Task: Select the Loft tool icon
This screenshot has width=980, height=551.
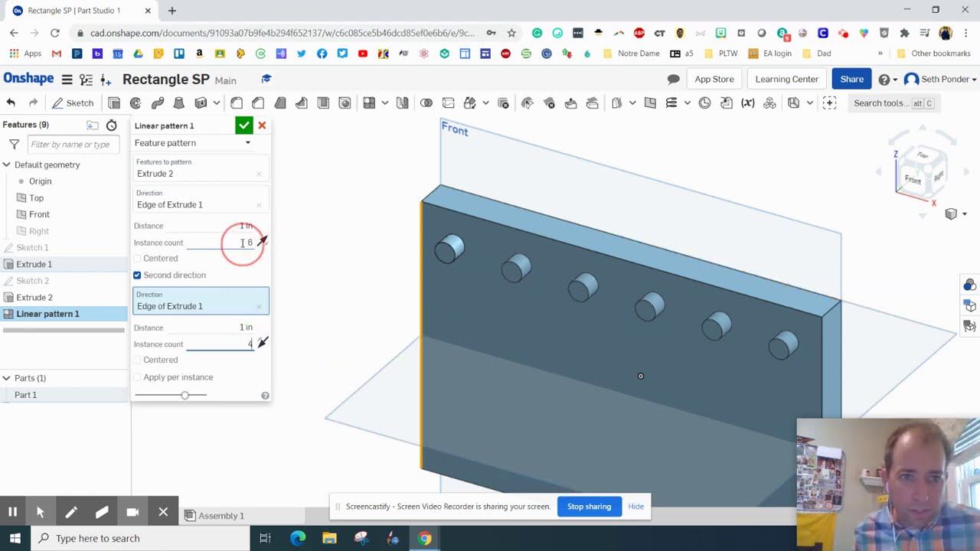Action: (x=179, y=103)
